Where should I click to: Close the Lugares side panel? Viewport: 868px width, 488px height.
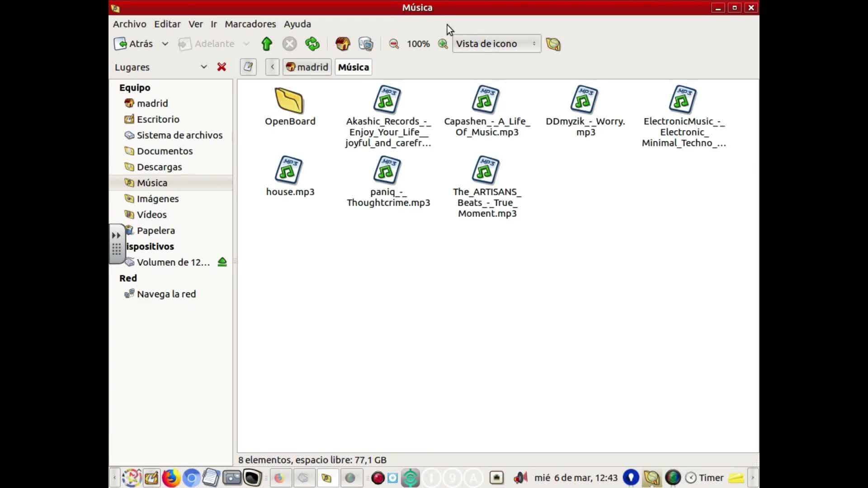[x=222, y=67]
